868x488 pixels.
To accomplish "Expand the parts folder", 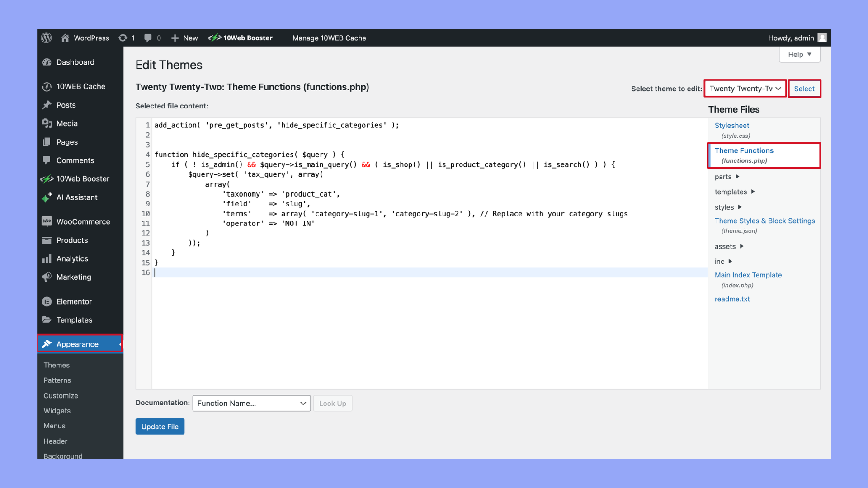I will point(727,177).
